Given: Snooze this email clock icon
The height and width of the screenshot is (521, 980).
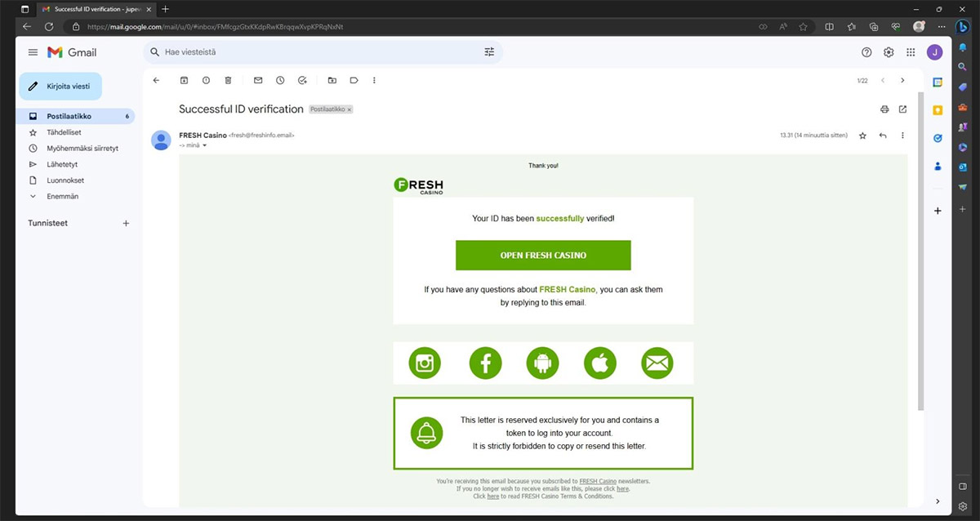Looking at the screenshot, I should pos(280,80).
